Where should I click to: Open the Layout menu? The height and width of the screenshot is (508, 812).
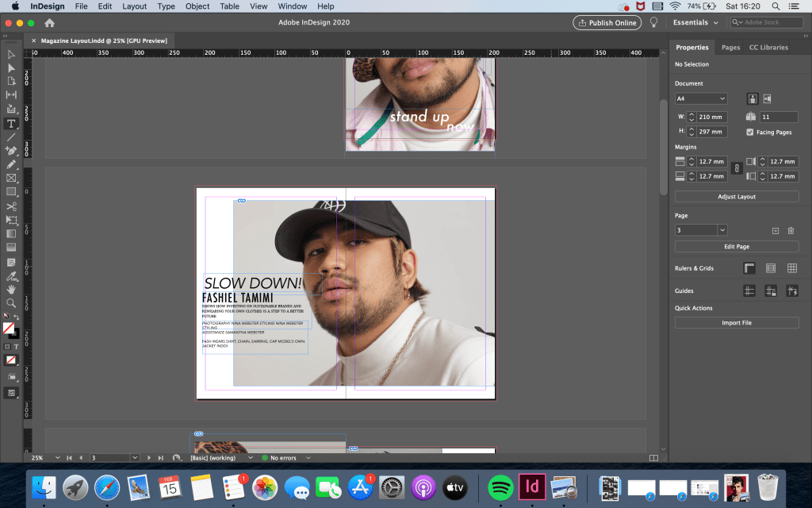pos(134,6)
